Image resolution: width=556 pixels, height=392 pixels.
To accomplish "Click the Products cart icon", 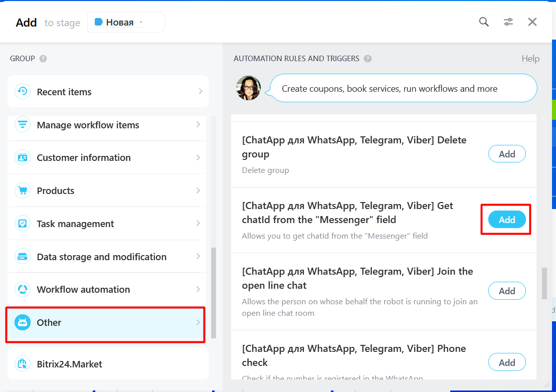I will 22,190.
